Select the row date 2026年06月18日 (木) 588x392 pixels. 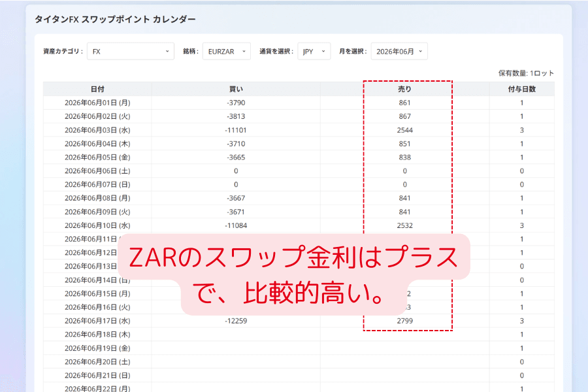(97, 335)
